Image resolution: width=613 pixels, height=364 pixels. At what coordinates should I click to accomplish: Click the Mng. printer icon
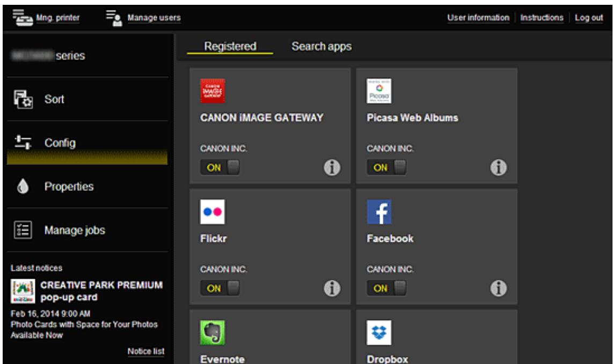tap(23, 18)
